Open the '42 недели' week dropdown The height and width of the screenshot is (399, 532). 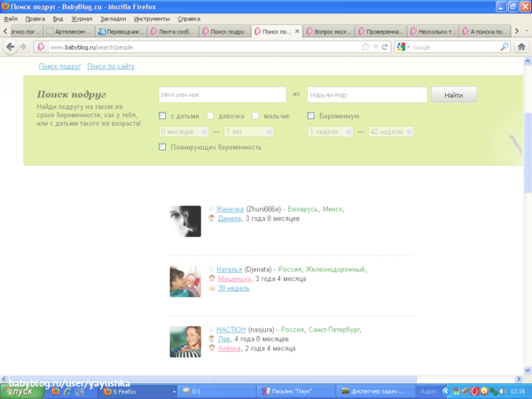coord(391,132)
